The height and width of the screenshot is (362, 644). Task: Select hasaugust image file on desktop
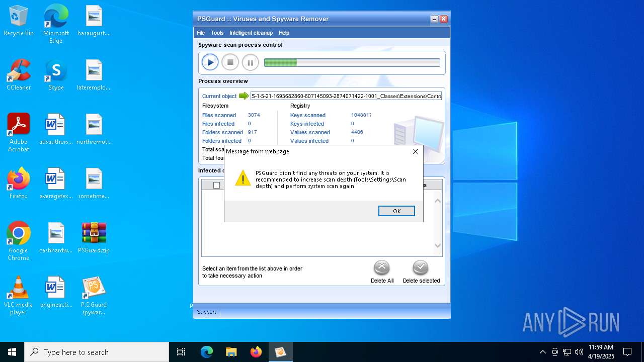[94, 21]
